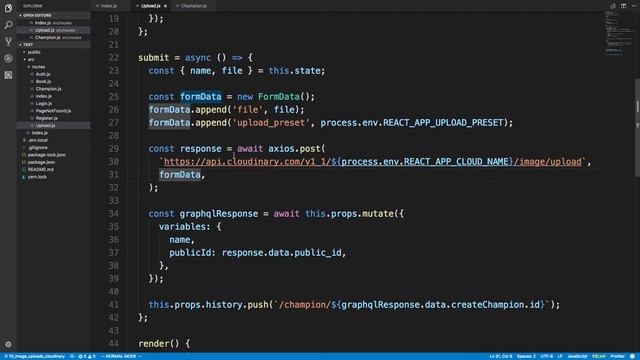Click 'publicId' on line 37
The height and width of the screenshot is (360, 640).
pos(190,253)
